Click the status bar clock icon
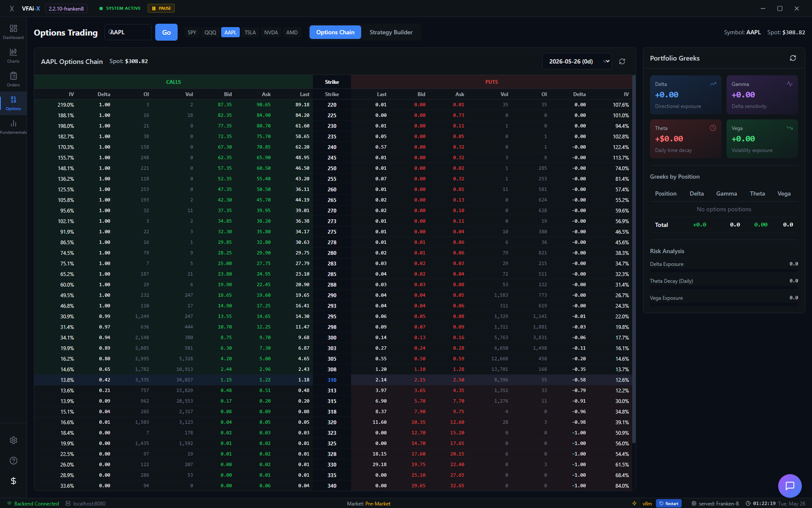Screen dimensions: 812x508 tap(748, 503)
